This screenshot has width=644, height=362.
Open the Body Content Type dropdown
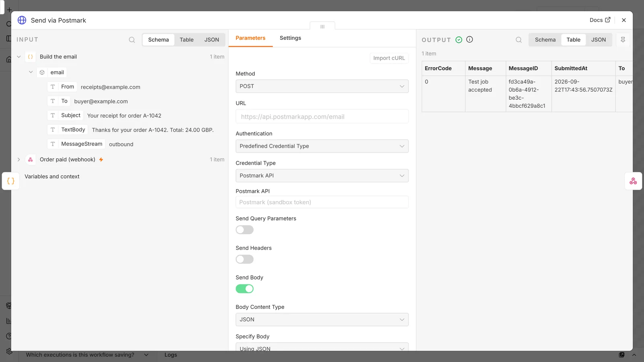[322, 320]
